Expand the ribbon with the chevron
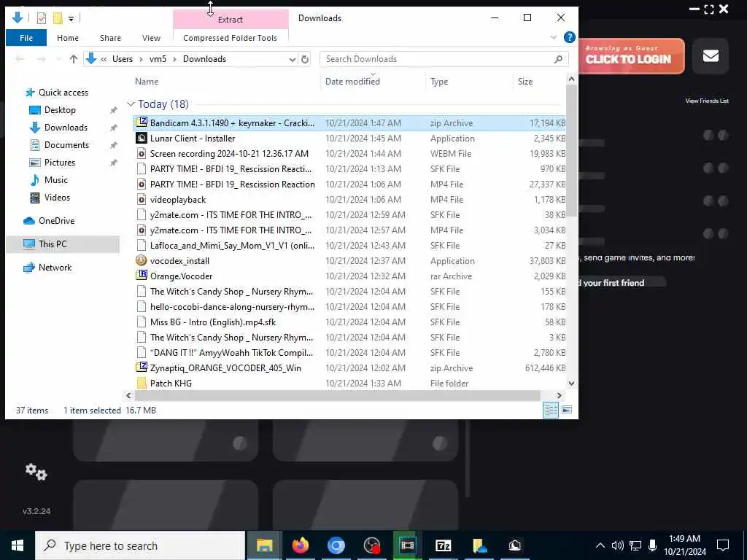Viewport: 747px width, 560px height. (554, 37)
